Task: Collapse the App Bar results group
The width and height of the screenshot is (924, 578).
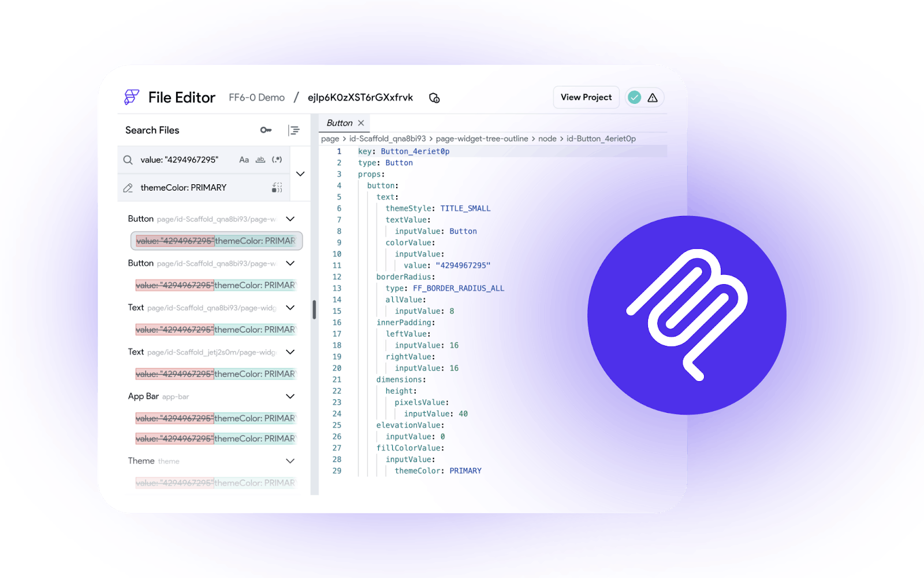Action: click(x=290, y=397)
